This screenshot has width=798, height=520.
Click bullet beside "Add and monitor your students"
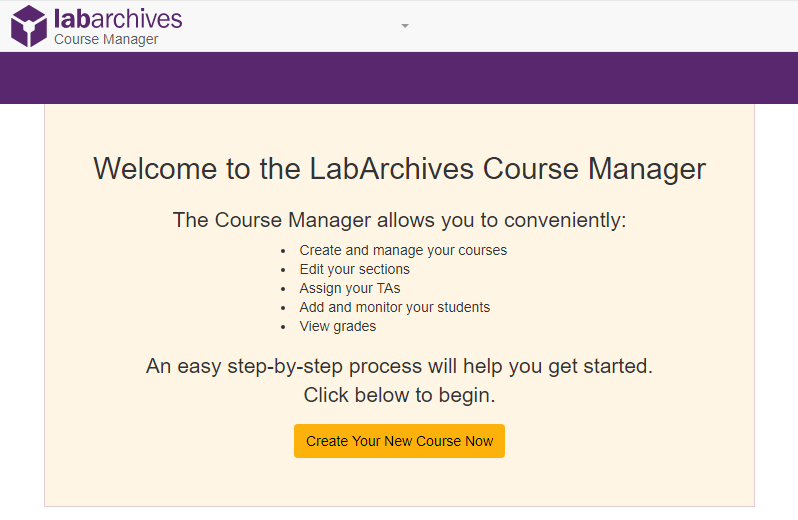[x=284, y=308]
